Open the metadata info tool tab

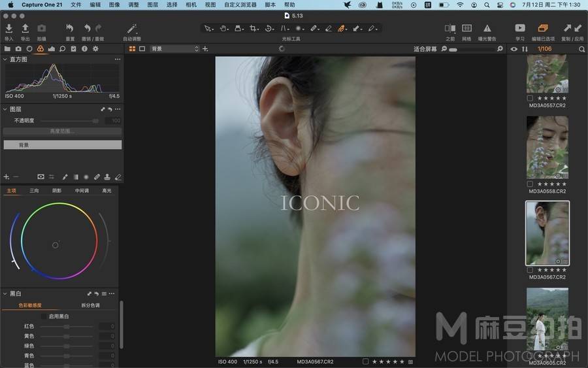coord(84,49)
